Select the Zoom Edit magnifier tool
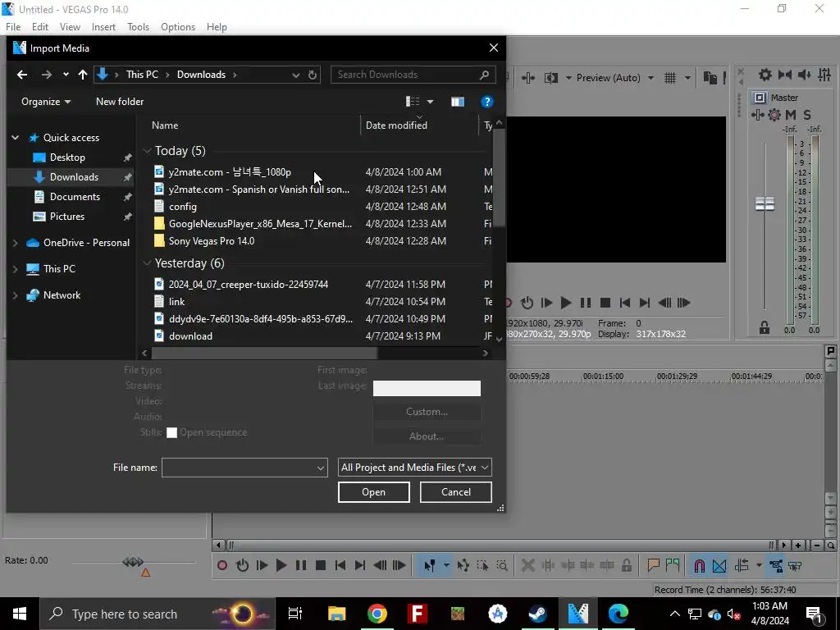The height and width of the screenshot is (630, 840). 502,565
